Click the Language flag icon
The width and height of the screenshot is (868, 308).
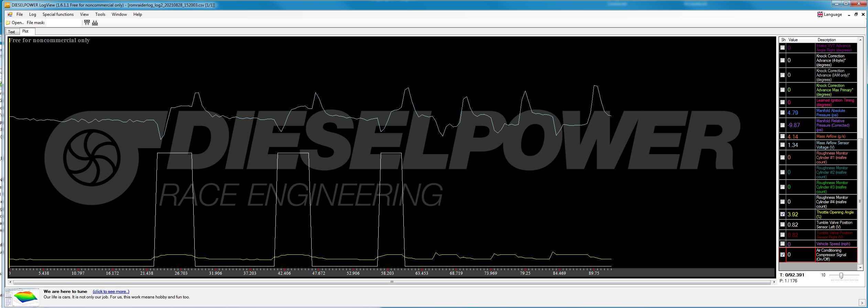[x=820, y=14]
